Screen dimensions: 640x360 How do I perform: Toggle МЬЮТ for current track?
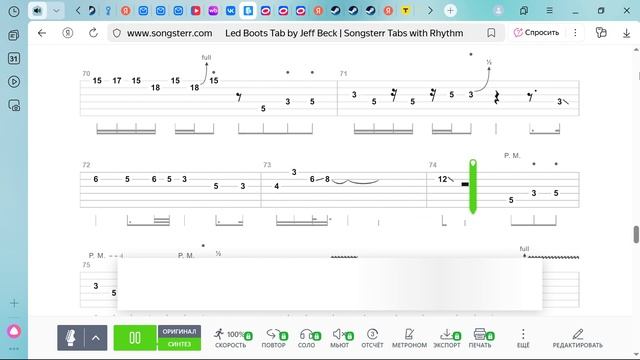[x=340, y=338]
